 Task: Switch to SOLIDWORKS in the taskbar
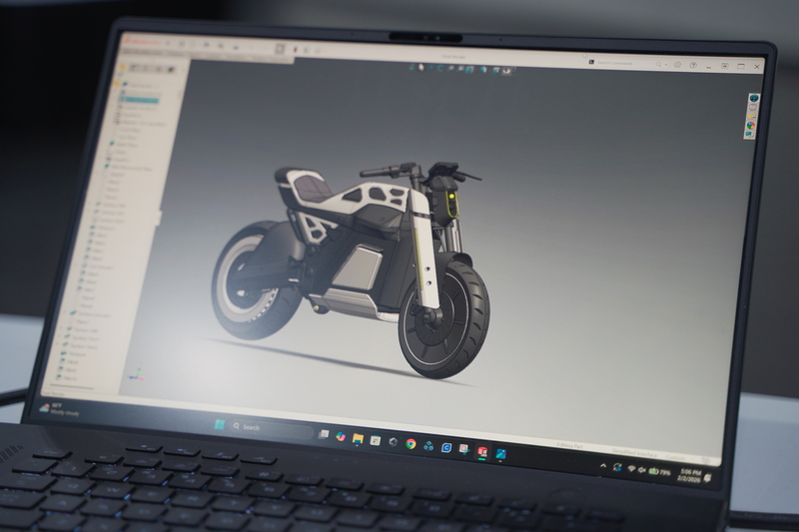coord(482,450)
